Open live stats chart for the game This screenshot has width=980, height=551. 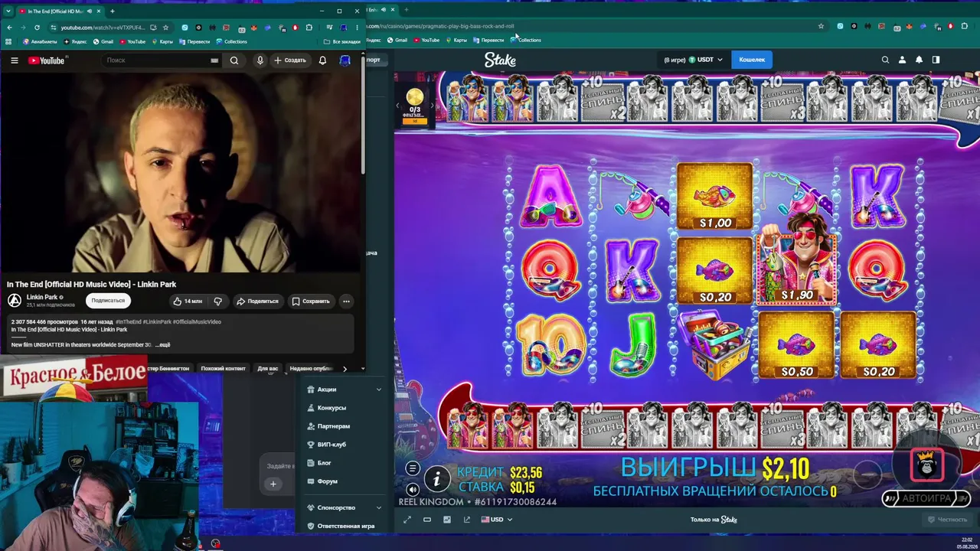(447, 520)
